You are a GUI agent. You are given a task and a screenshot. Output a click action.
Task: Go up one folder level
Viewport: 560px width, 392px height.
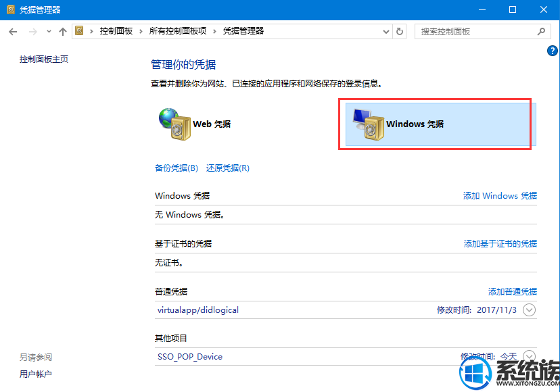click(x=63, y=32)
